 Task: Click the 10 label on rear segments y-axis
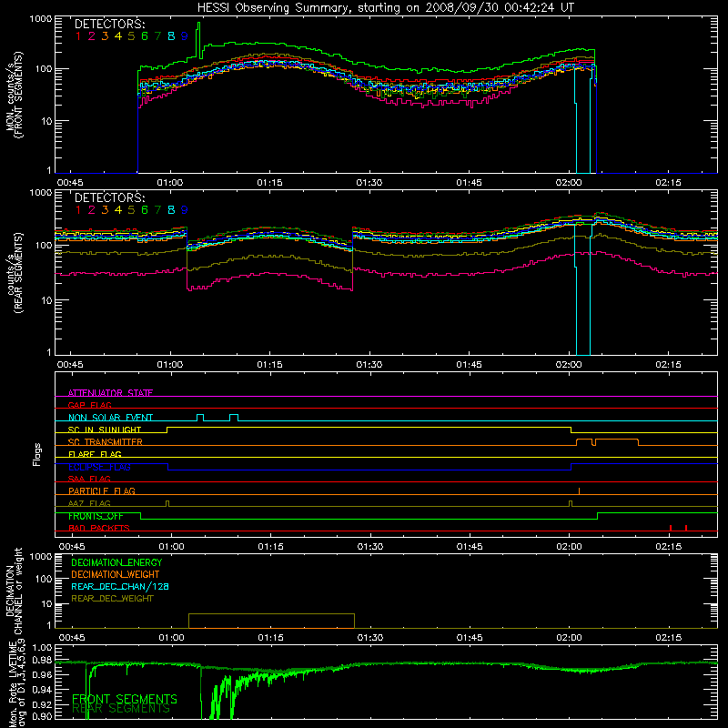(x=46, y=300)
